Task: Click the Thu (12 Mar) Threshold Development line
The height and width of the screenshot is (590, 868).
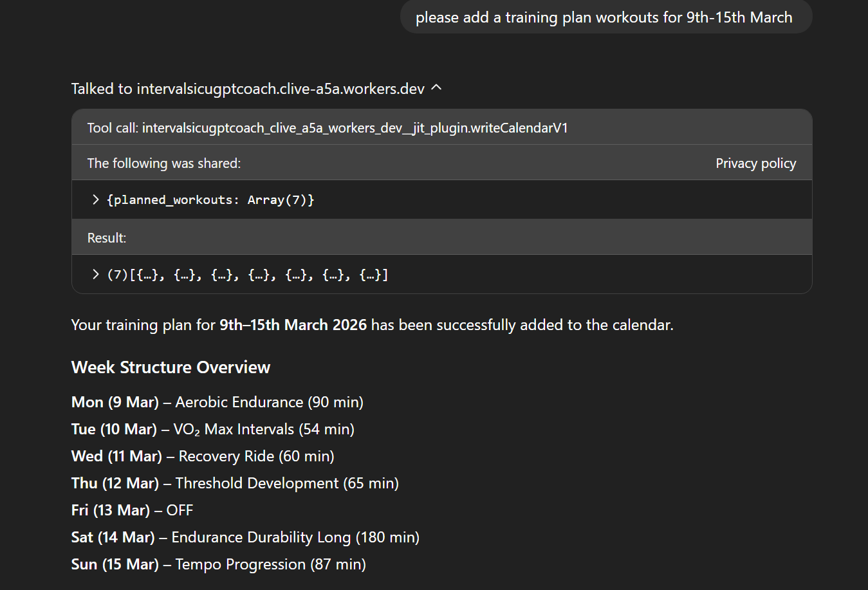Action: 235,483
